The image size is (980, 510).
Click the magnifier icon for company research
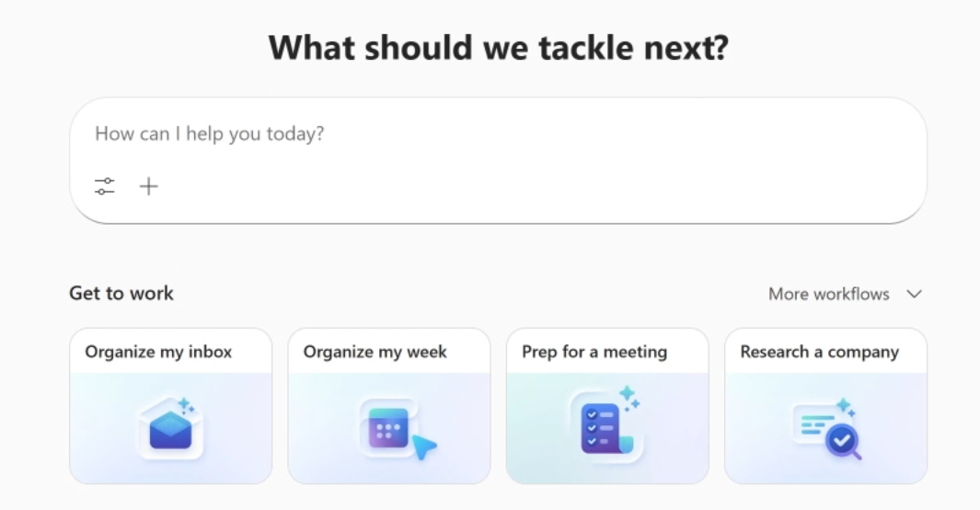(842, 443)
